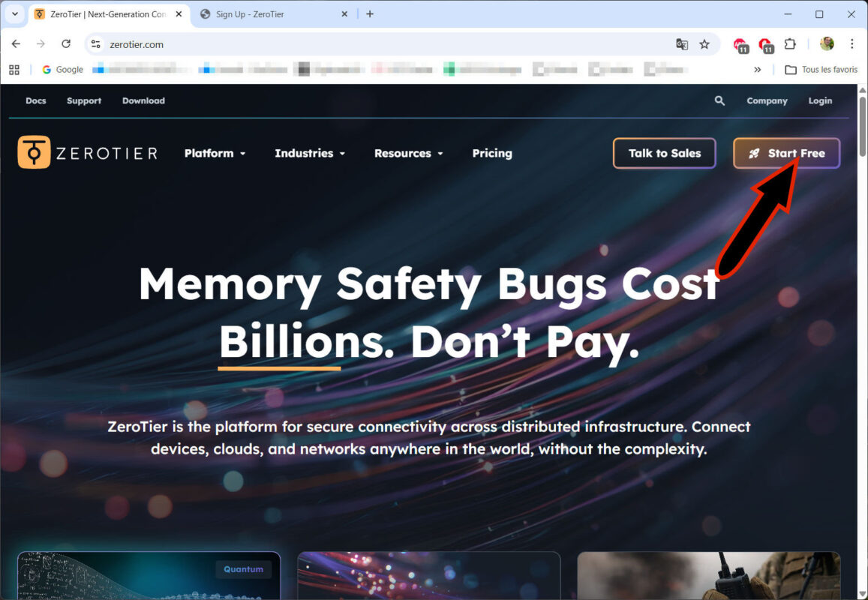Open the middle fiber-lights card thumbnail
Screen dimensions: 868x600
point(429,576)
